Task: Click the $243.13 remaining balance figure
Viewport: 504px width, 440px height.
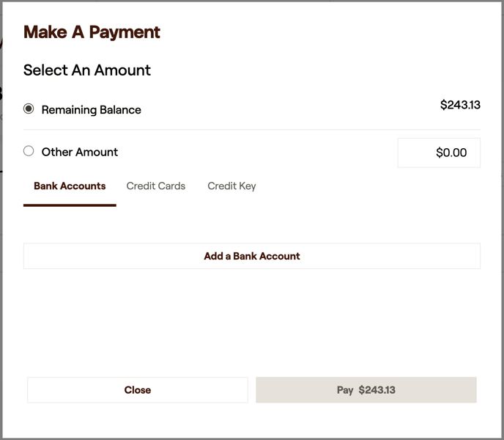Action: click(x=460, y=105)
